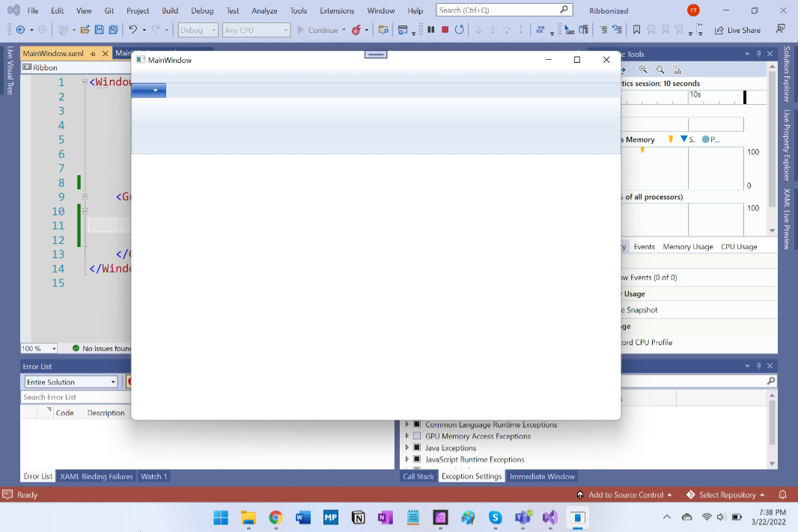Viewport: 798px width, 532px height.
Task: Restart the debug session icon
Action: click(x=459, y=30)
